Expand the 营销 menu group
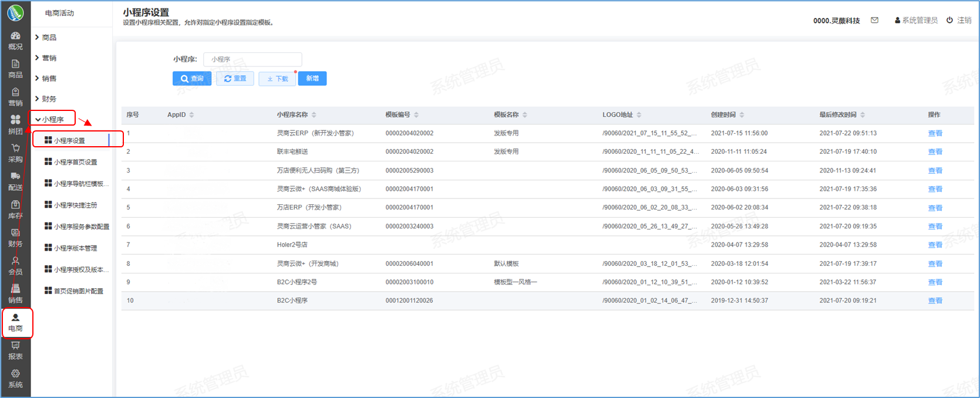Image resolution: width=980 pixels, height=398 pixels. point(49,58)
